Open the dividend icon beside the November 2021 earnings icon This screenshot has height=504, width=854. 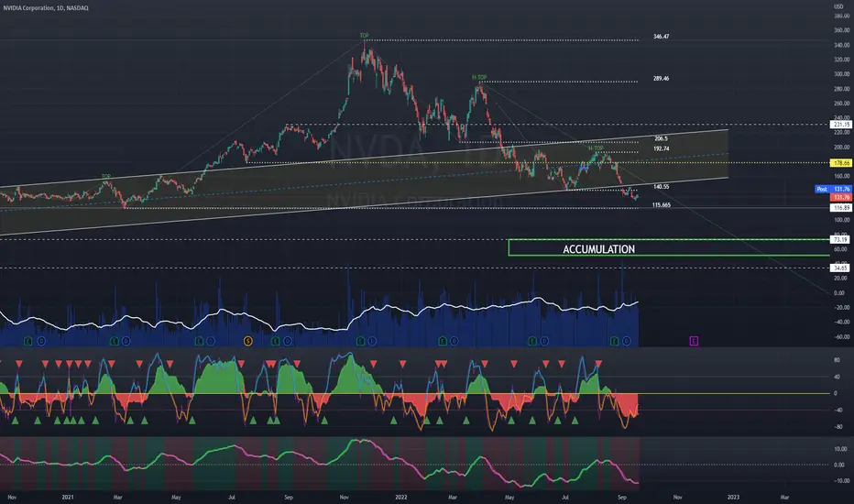pyautogui.click(x=372, y=341)
